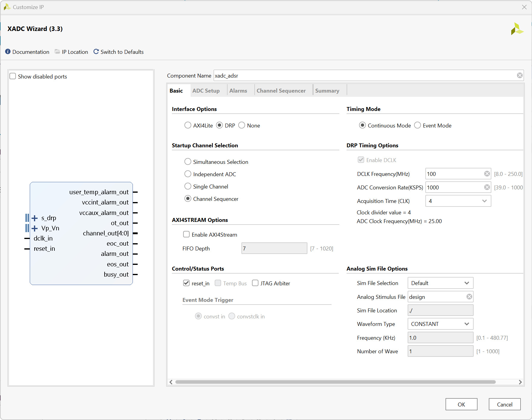The width and height of the screenshot is (532, 420).
Task: Select Channel Sequencer startup option
Action: [188, 199]
